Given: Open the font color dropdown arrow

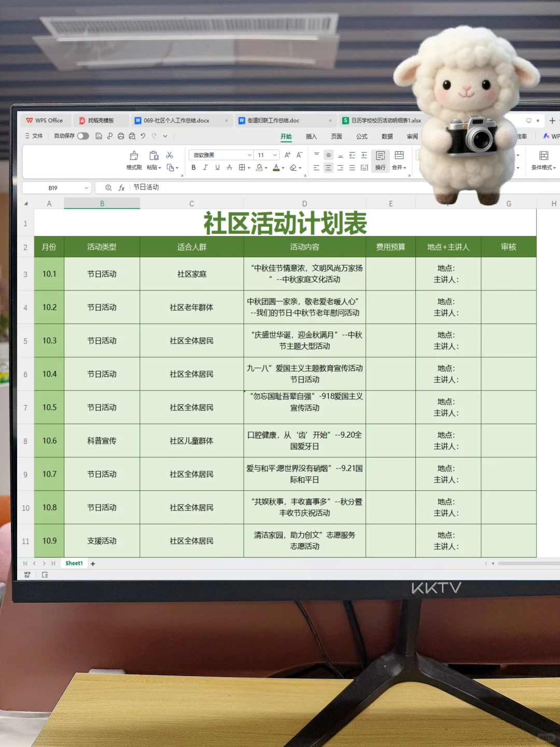Looking at the screenshot, I should [283, 168].
